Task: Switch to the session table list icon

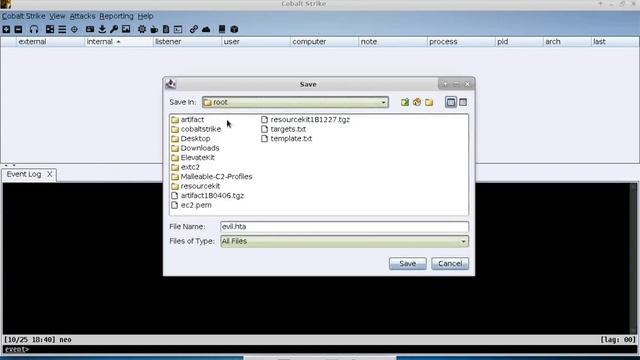Action: point(62,29)
